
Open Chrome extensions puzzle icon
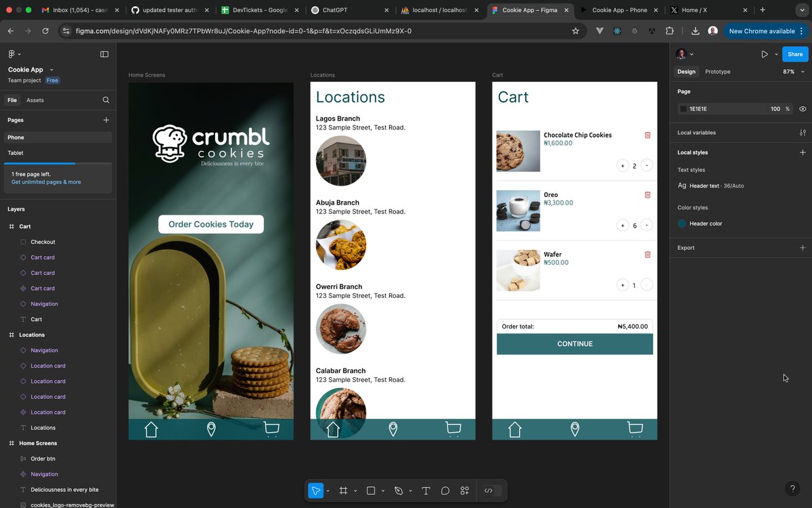tap(670, 31)
